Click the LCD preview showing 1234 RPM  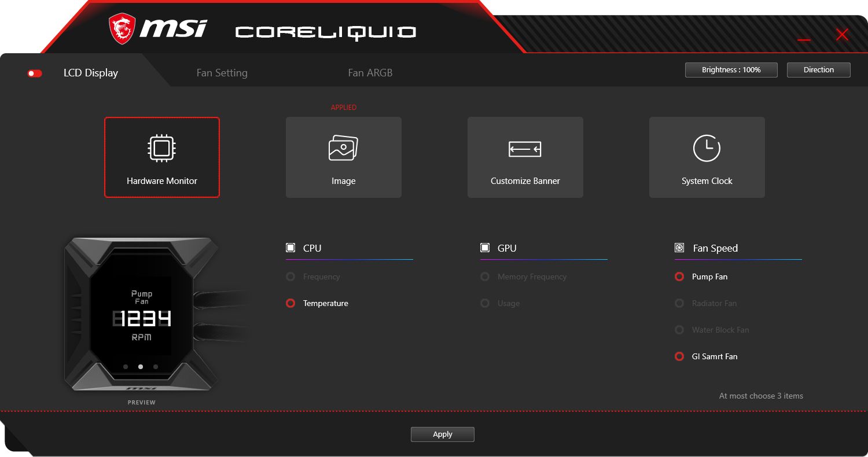click(x=142, y=315)
